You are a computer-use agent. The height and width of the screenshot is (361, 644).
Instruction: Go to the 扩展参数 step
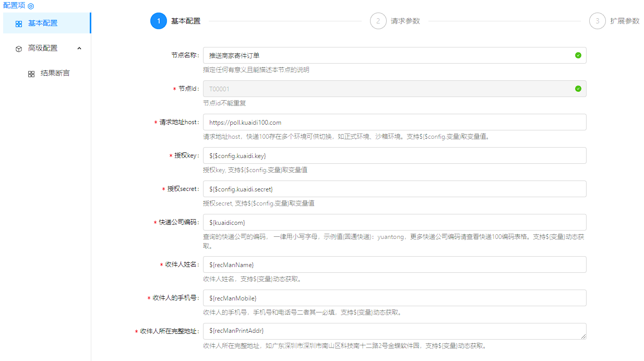pos(624,21)
